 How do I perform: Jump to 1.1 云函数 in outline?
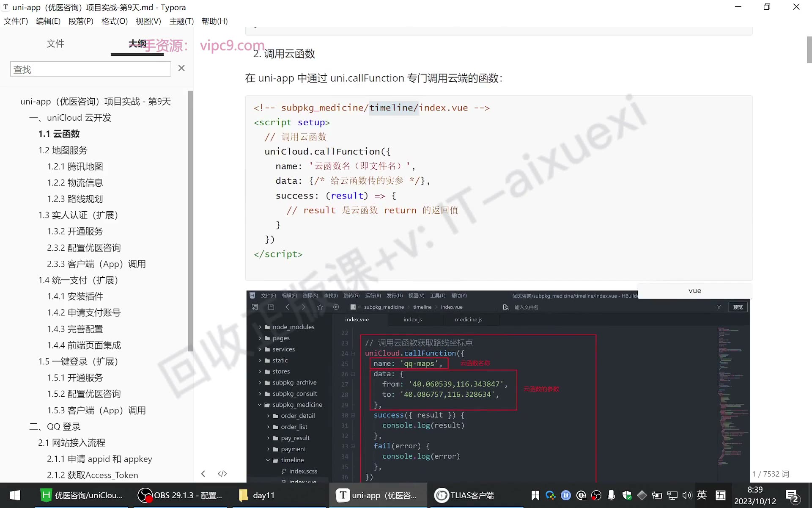coord(59,134)
